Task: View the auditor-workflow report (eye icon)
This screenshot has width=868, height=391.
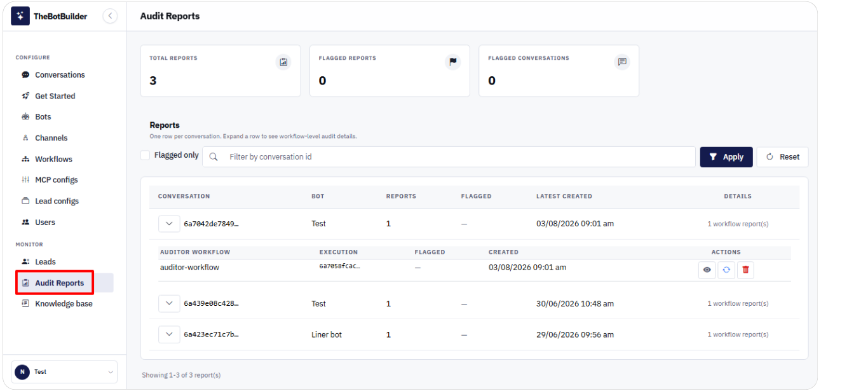Action: 707,270
